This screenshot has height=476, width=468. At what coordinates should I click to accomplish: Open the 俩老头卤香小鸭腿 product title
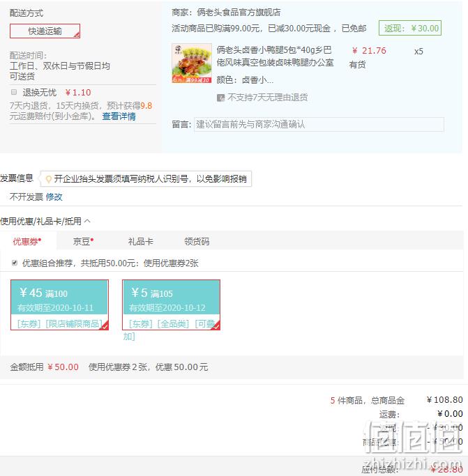(275, 56)
